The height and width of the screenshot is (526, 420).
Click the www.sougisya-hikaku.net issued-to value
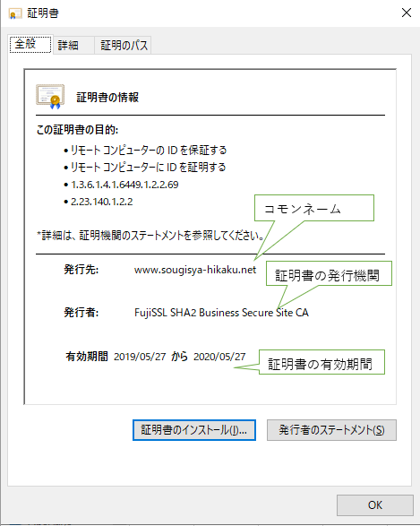pyautogui.click(x=195, y=270)
